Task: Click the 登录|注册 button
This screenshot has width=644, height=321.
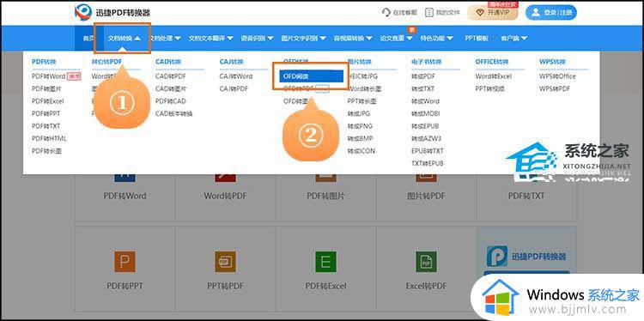Action: [551, 12]
